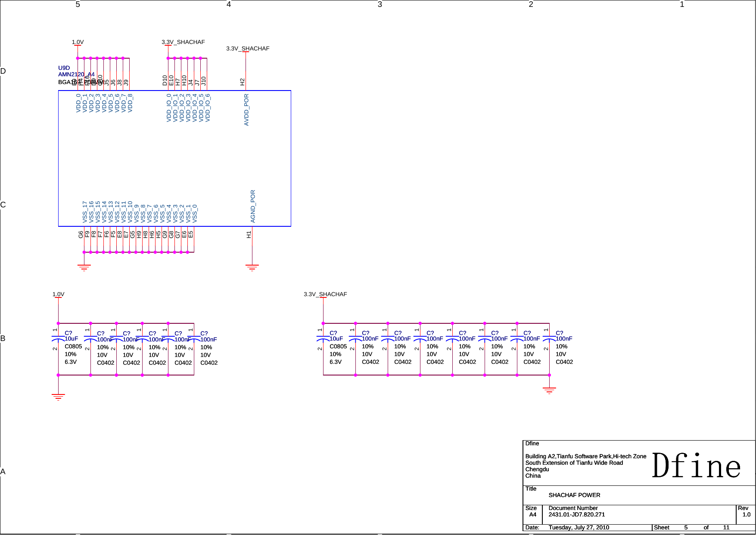Click column zone marker 1 on the top border
Viewport: 756px width, 535px height.
click(682, 4)
